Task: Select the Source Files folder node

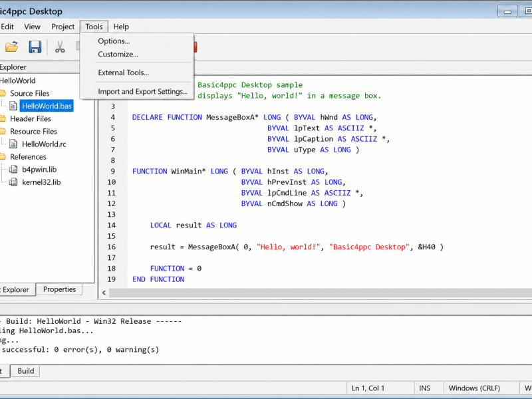Action: (30, 93)
